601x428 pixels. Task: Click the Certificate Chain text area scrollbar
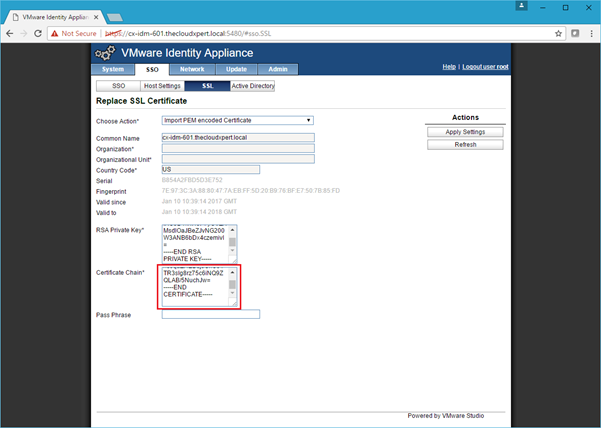(x=234, y=284)
